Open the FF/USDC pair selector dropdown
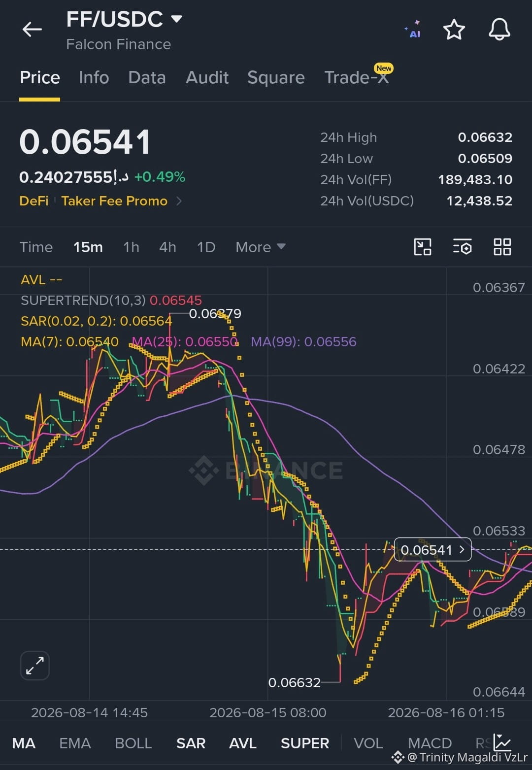 coord(124,20)
